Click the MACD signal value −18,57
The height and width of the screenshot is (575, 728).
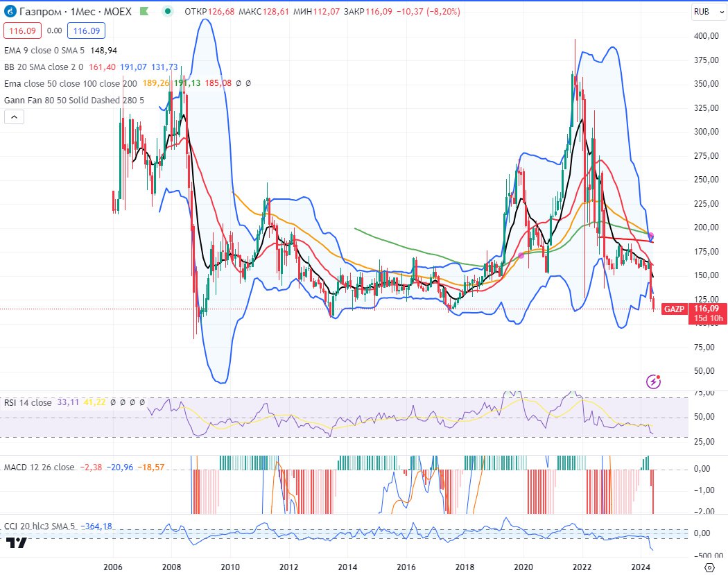(x=151, y=467)
